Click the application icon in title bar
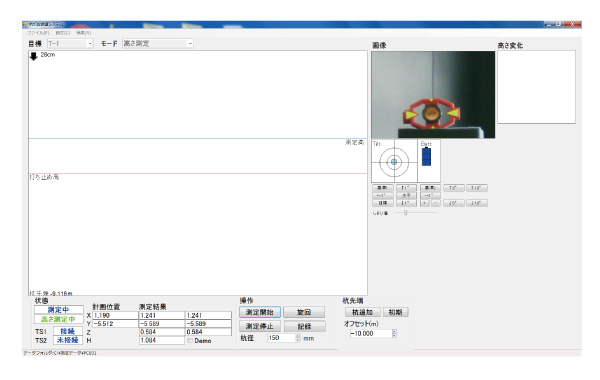 tap(25, 24)
